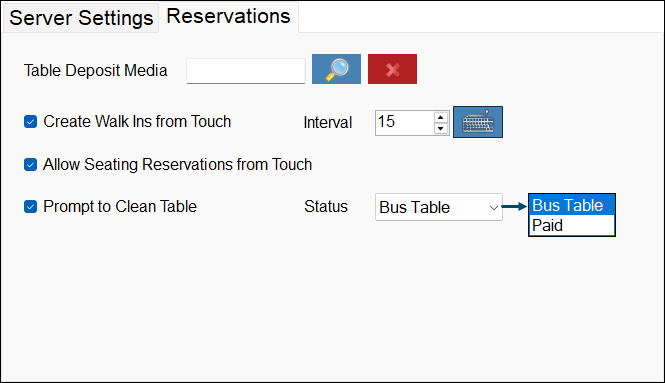665x383 pixels.
Task: Open the Status dropdown showing Bus Table
Action: click(439, 207)
